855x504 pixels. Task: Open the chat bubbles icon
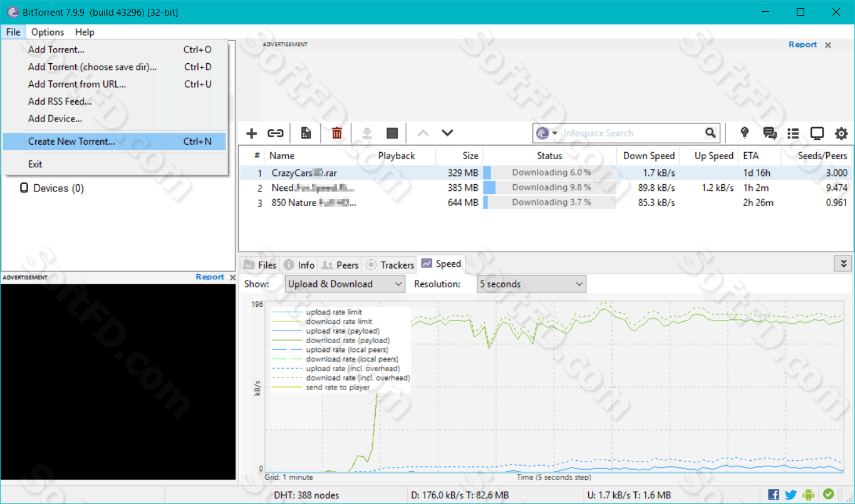point(770,133)
